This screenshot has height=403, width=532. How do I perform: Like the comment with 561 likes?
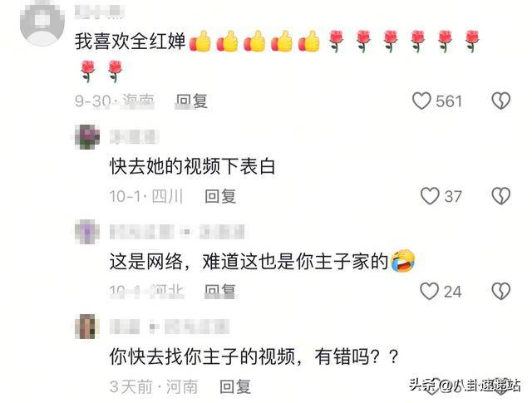click(421, 101)
